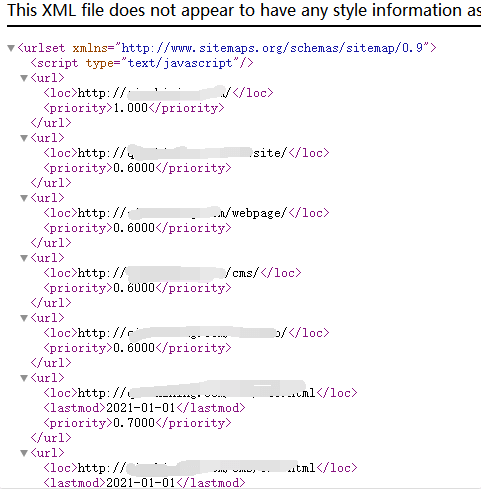Collapse the url node containing the site/ loc

pyautogui.click(x=24, y=138)
